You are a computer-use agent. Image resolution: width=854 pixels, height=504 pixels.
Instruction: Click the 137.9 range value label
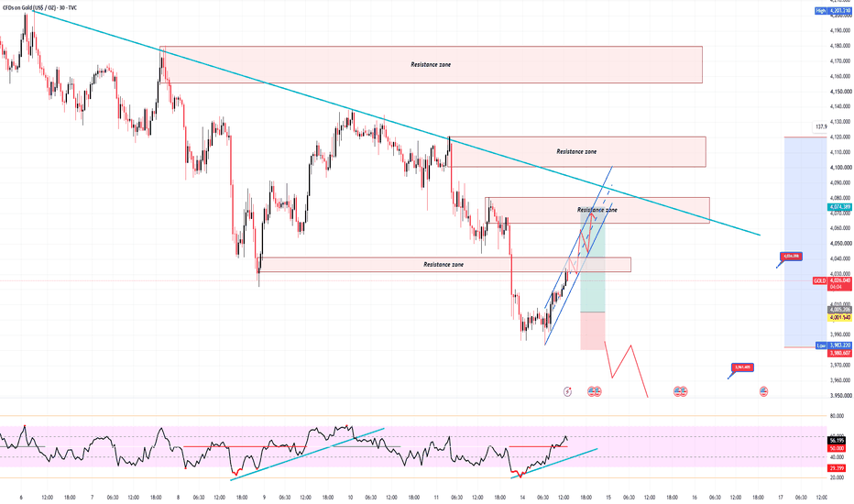[x=820, y=126]
